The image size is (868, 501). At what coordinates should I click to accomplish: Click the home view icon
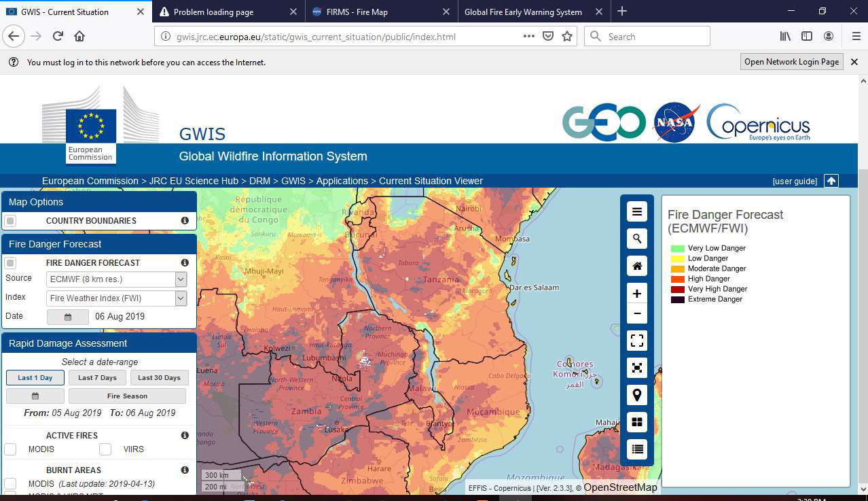[636, 266]
